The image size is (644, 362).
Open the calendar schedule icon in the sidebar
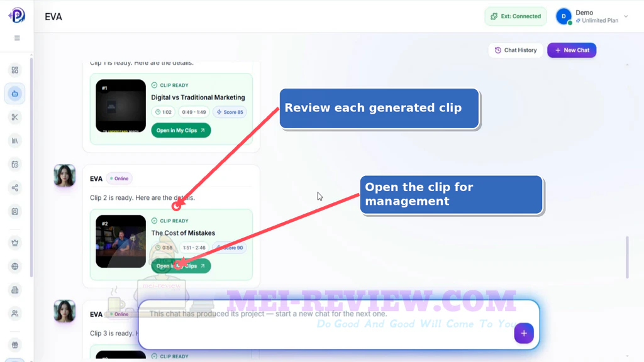(15, 165)
